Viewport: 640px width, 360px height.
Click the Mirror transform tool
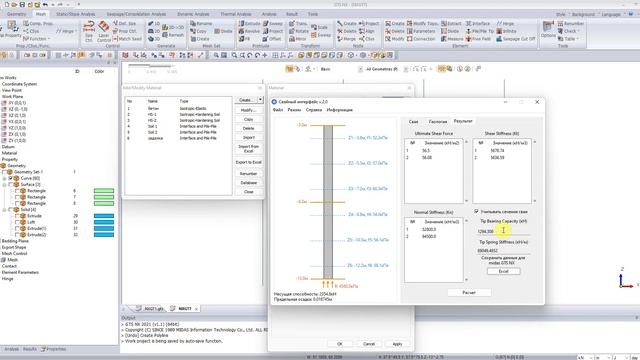pos(298,39)
